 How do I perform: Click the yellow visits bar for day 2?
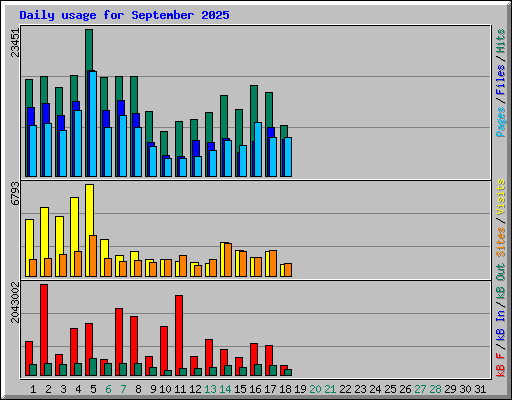point(44,232)
